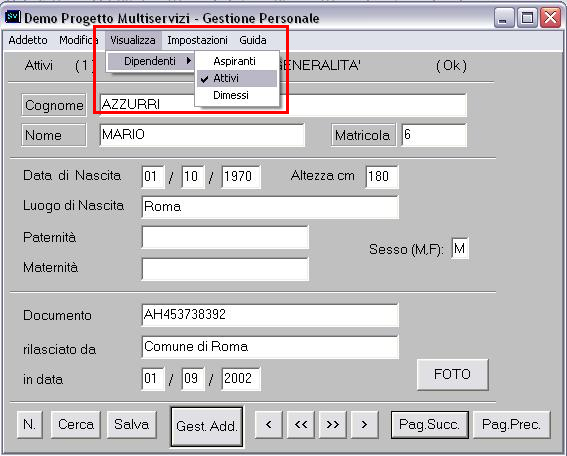Go to next page with Pag.Succ.

tap(430, 425)
